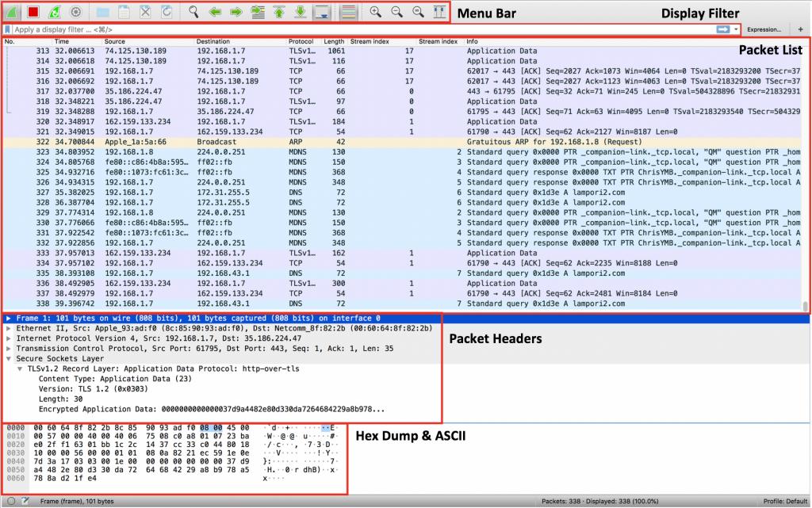
Task: Click Go to specified packet icon
Action: [258, 11]
